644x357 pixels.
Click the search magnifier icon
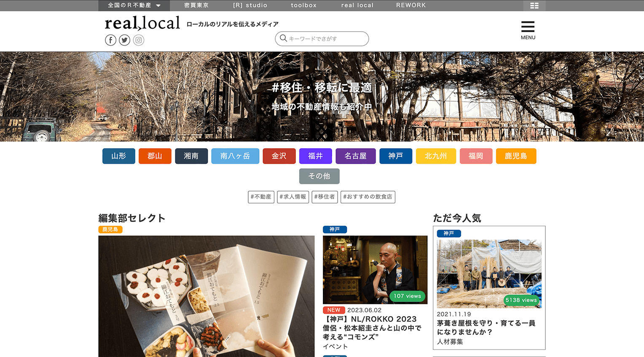[x=284, y=38]
